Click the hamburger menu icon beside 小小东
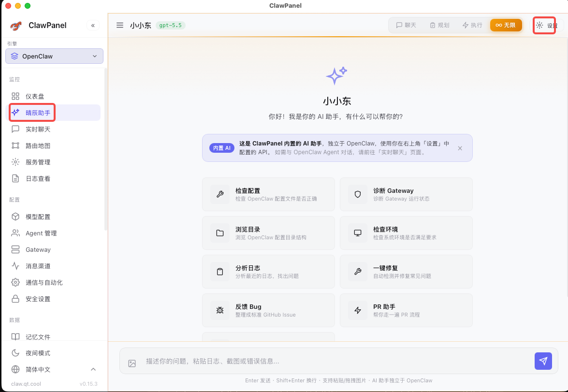568x392 pixels. click(x=120, y=25)
